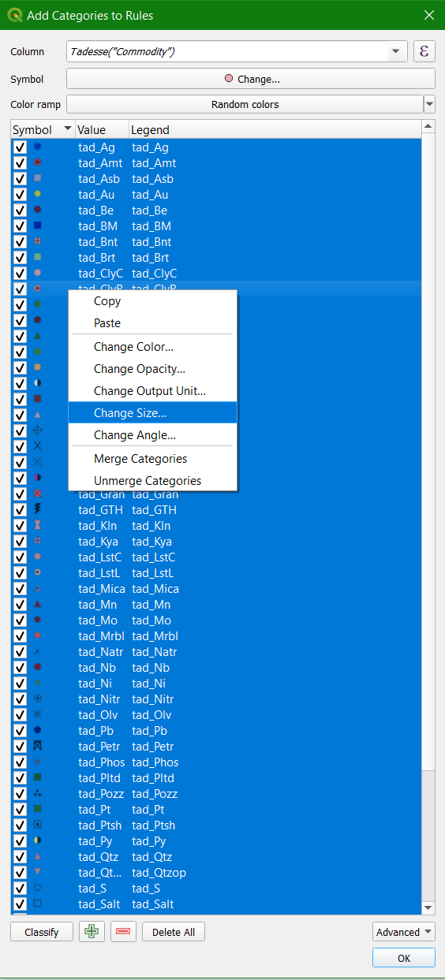Select the tad_Olv asterisk symbol icon

click(37, 714)
